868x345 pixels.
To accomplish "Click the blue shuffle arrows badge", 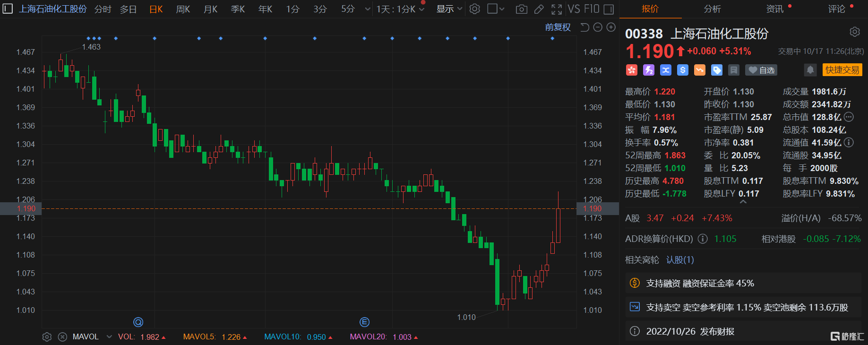I will [x=666, y=70].
